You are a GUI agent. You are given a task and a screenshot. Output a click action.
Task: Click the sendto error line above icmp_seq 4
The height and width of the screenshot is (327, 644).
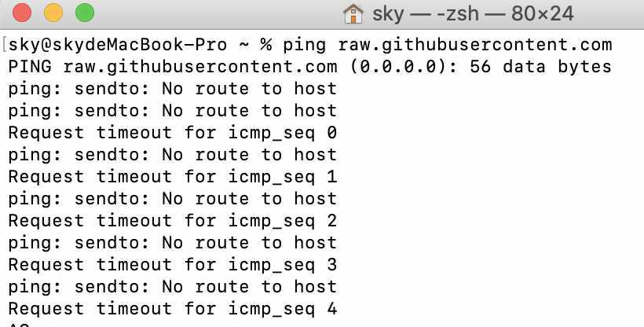click(x=172, y=287)
